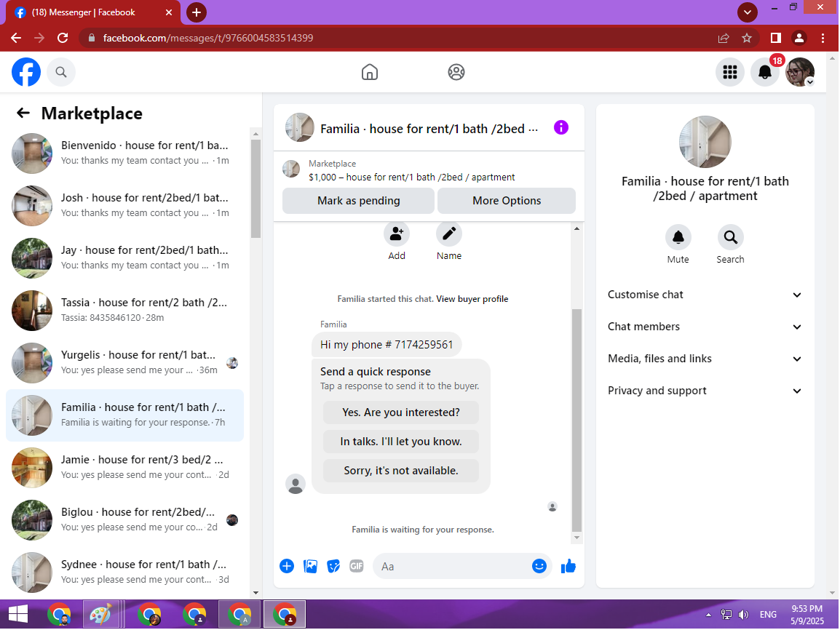Click More Options button
This screenshot has width=840, height=630.
[507, 201]
